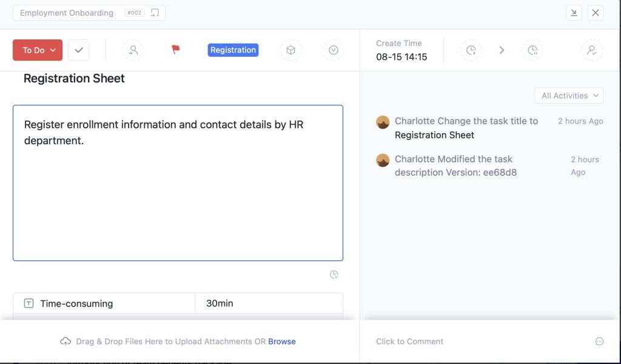Click the red priority flag

click(x=175, y=50)
